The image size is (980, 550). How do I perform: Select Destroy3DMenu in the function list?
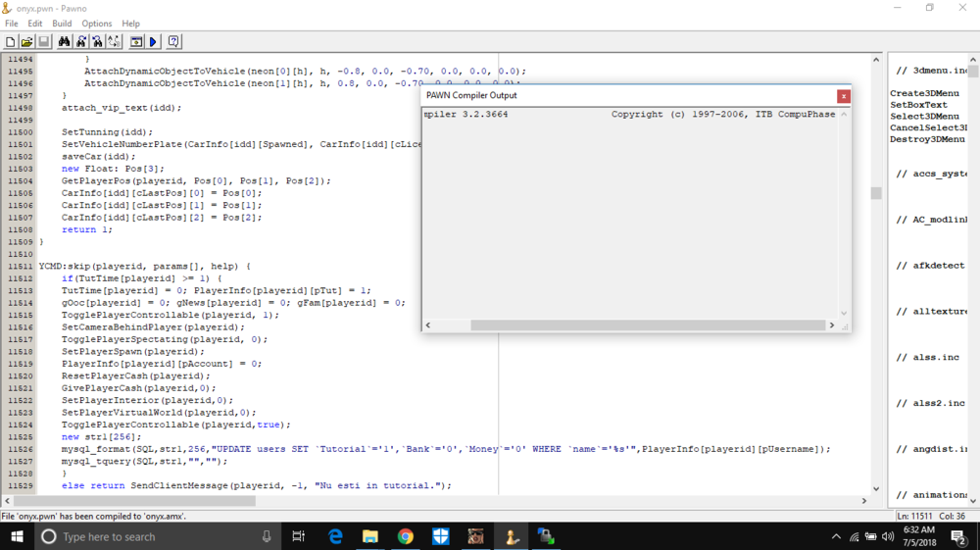click(x=927, y=139)
